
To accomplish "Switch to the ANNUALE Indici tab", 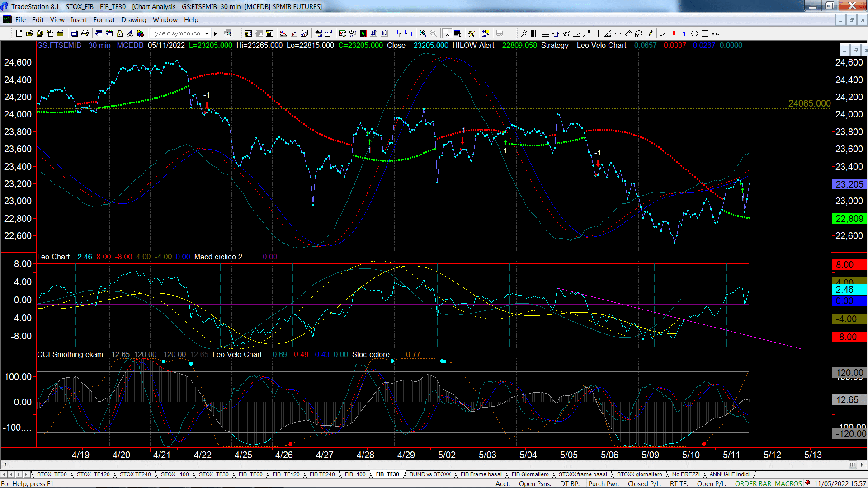I will [729, 474].
